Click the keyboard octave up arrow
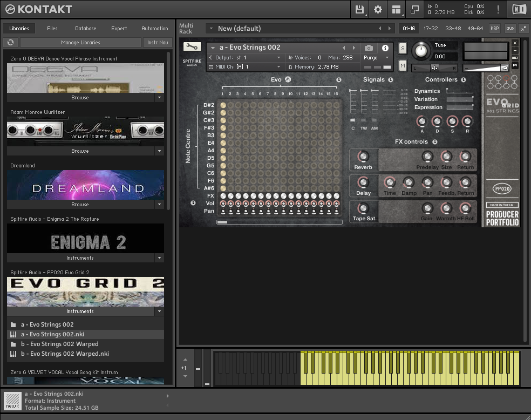The height and width of the screenshot is (420, 531). (x=185, y=360)
